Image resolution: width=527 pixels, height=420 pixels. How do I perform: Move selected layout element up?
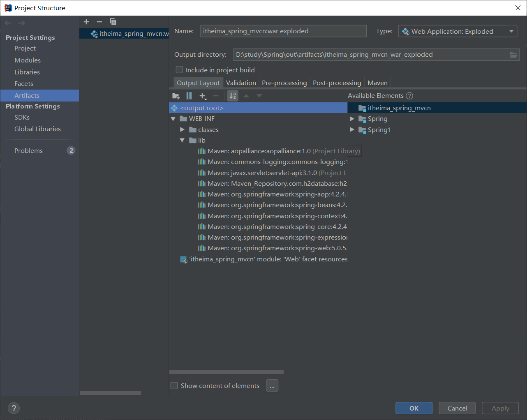(x=246, y=96)
